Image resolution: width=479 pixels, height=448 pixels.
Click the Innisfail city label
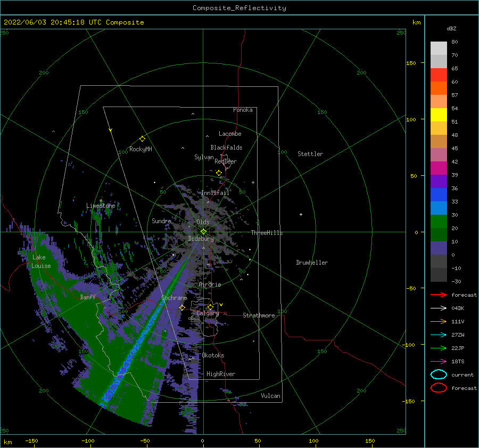click(x=216, y=193)
